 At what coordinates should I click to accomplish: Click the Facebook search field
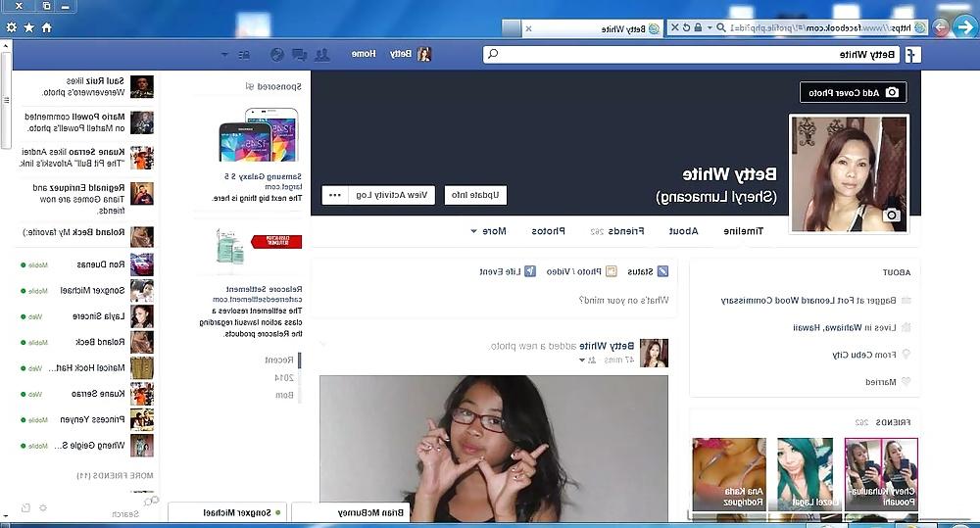pyautogui.click(x=691, y=54)
